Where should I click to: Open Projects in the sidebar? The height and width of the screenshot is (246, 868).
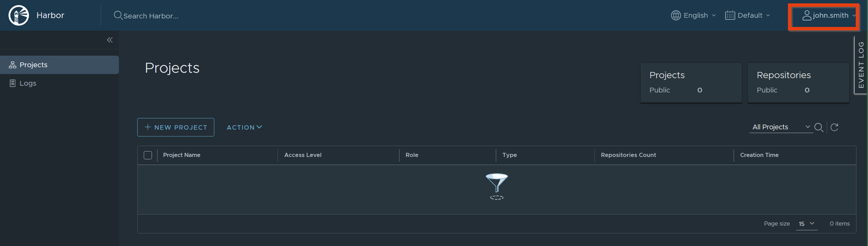[x=33, y=65]
